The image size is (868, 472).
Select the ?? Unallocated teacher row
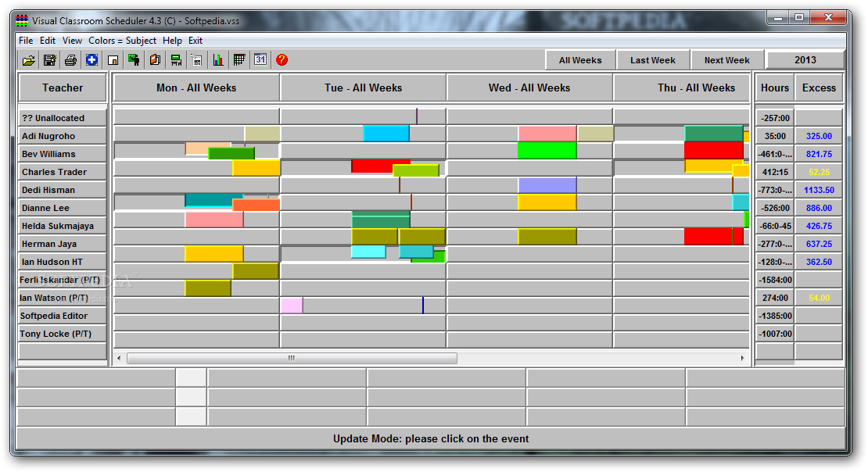click(63, 118)
